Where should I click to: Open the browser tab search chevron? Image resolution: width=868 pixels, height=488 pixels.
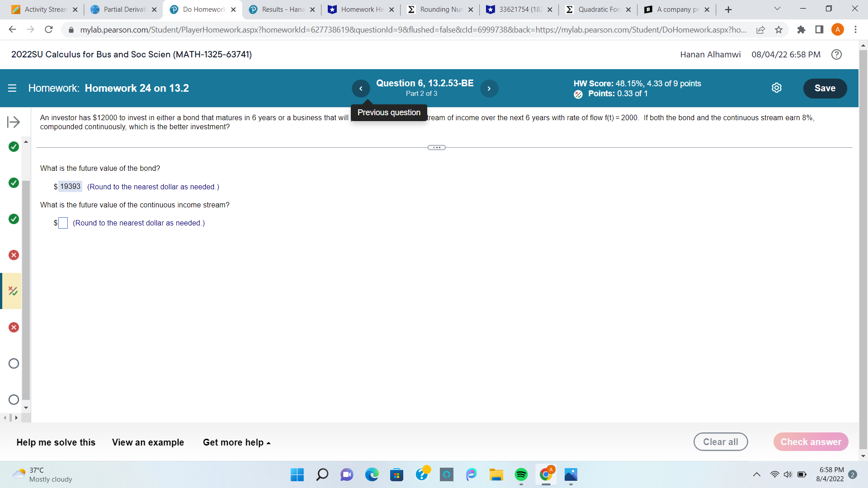click(777, 9)
